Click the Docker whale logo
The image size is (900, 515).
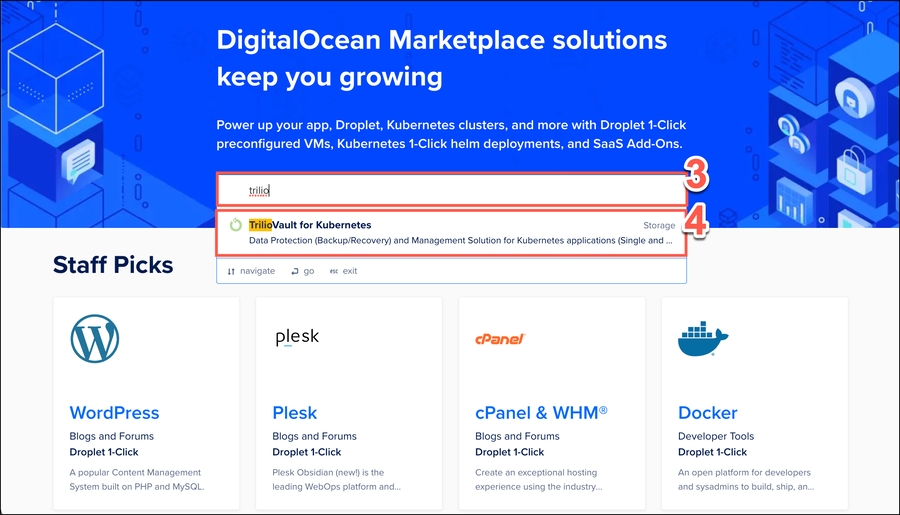(x=704, y=340)
